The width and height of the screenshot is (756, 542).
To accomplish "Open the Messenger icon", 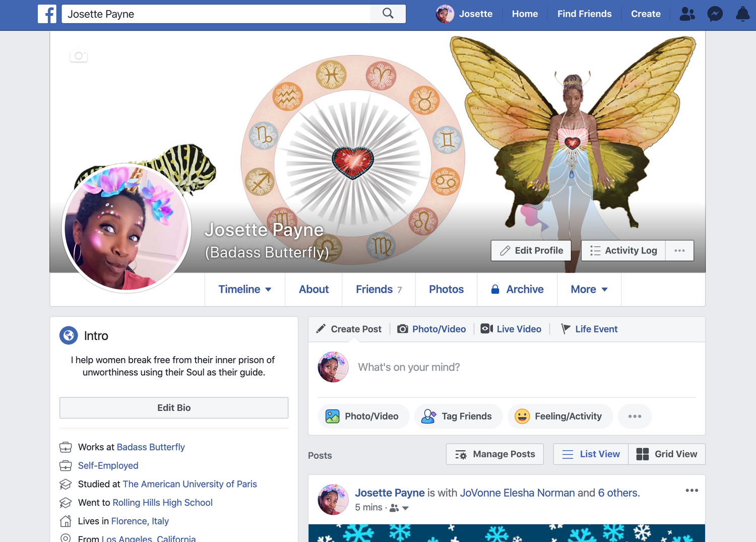I will (715, 14).
